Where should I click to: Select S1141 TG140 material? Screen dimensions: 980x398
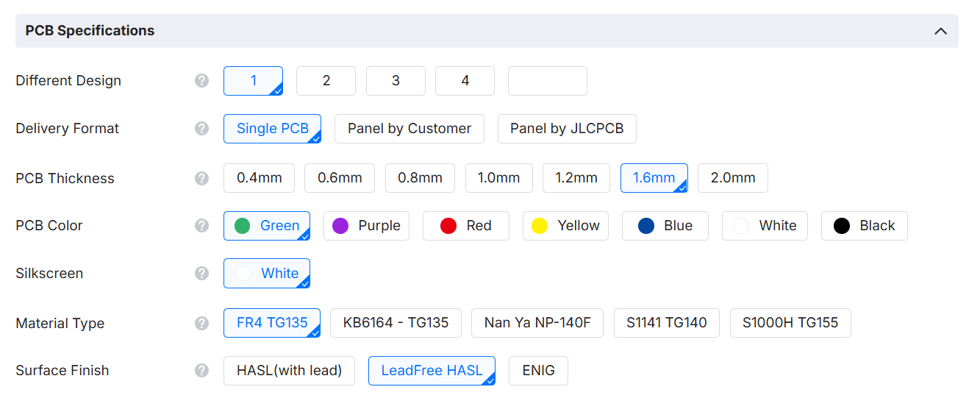click(667, 323)
